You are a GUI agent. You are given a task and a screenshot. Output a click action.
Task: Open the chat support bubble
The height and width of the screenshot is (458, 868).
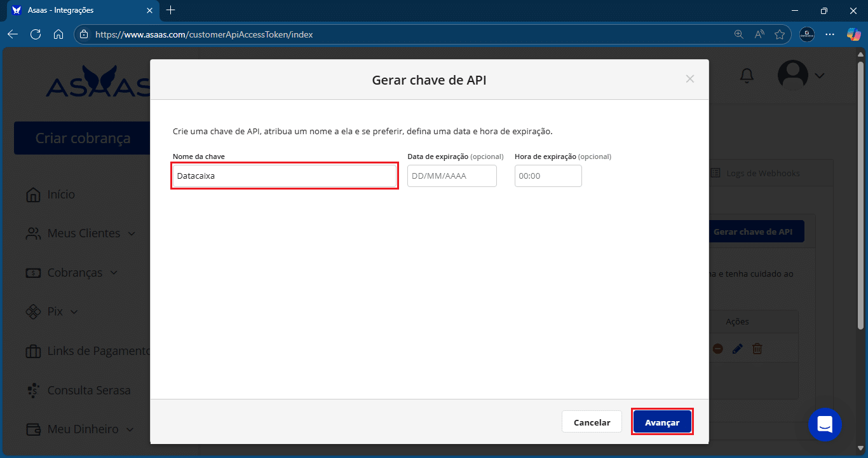point(825,424)
